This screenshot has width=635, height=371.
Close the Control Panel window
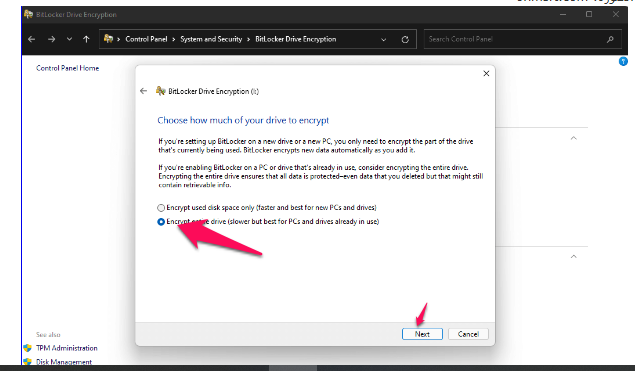coord(616,15)
